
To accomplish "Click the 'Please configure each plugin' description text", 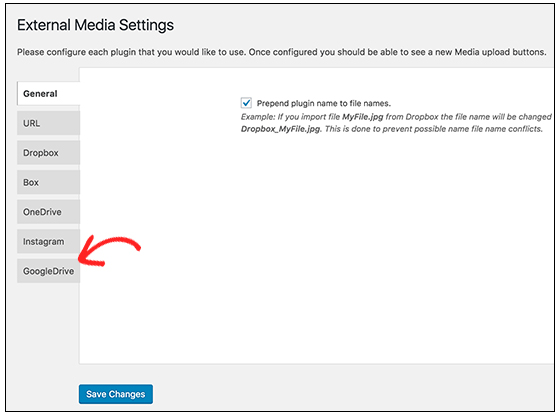I will pyautogui.click(x=281, y=52).
